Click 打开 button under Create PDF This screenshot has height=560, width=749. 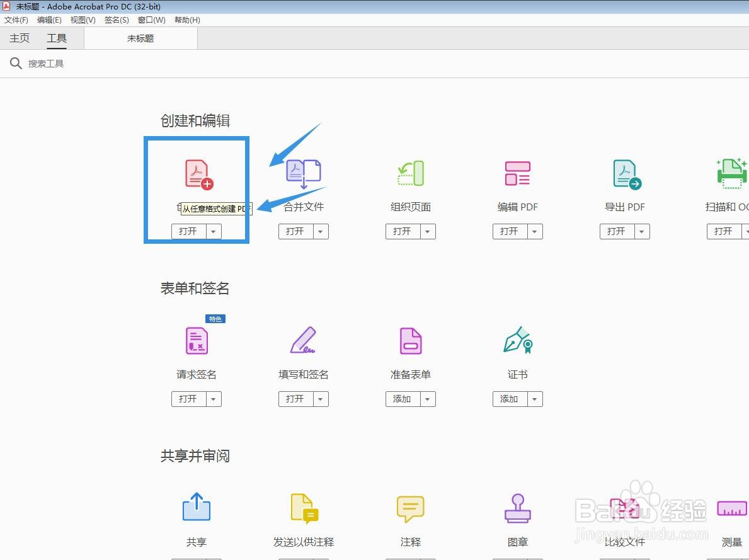(x=189, y=231)
